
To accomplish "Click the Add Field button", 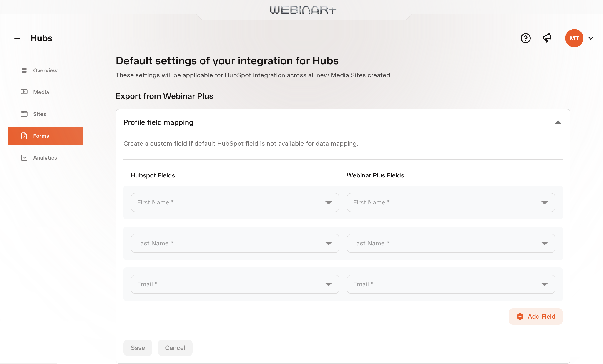I will (535, 316).
